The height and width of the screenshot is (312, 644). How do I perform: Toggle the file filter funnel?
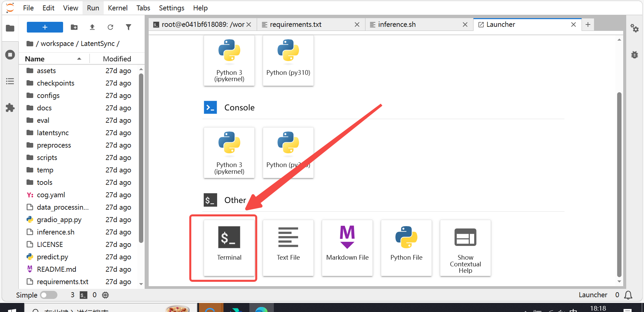pyautogui.click(x=129, y=27)
